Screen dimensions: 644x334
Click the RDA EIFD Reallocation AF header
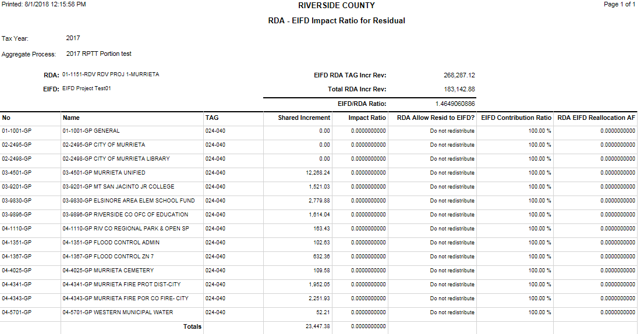point(596,118)
